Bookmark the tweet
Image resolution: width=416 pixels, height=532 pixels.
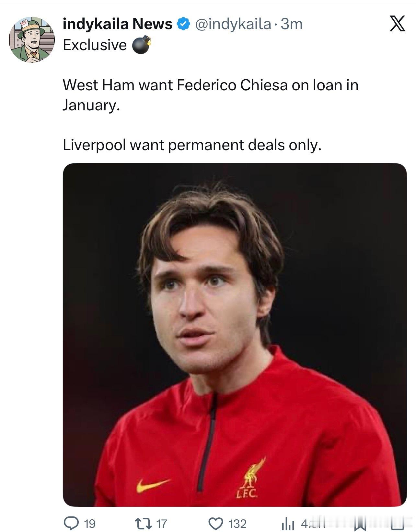pos(360,524)
